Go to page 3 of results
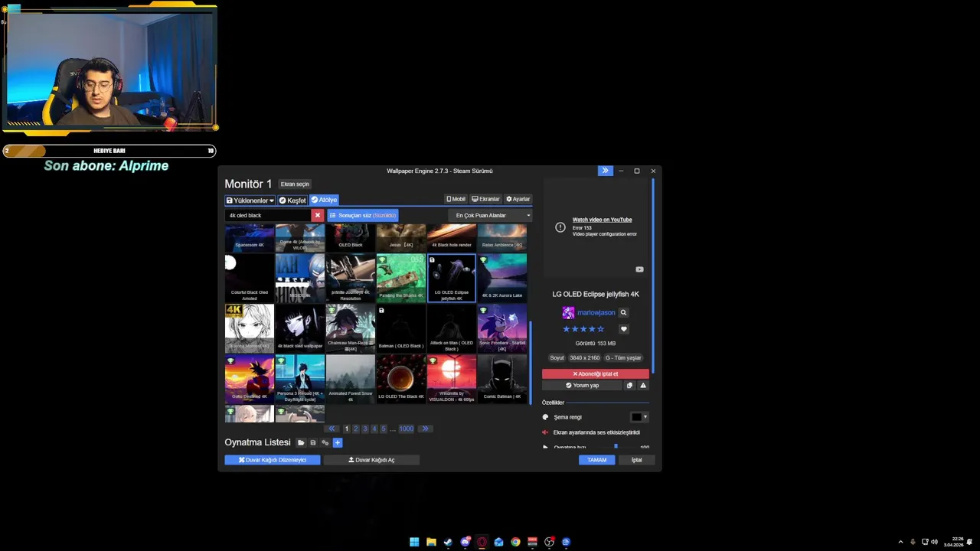The width and height of the screenshot is (980, 551). 365,429
